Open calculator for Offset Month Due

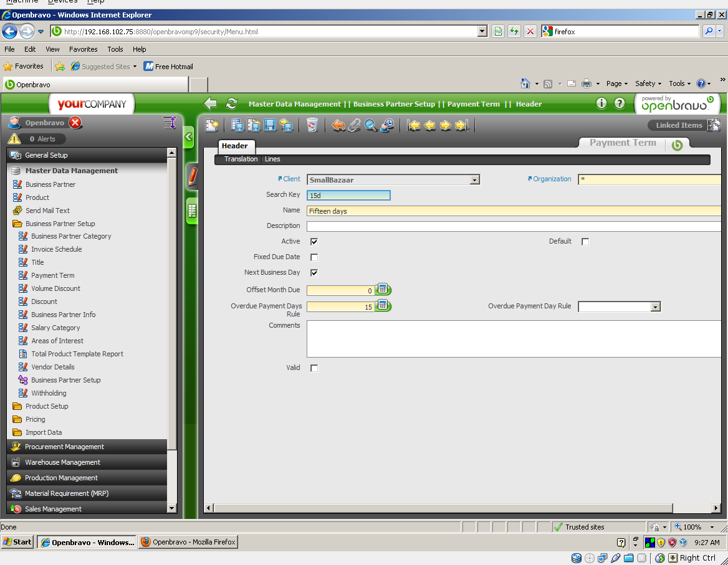click(383, 289)
